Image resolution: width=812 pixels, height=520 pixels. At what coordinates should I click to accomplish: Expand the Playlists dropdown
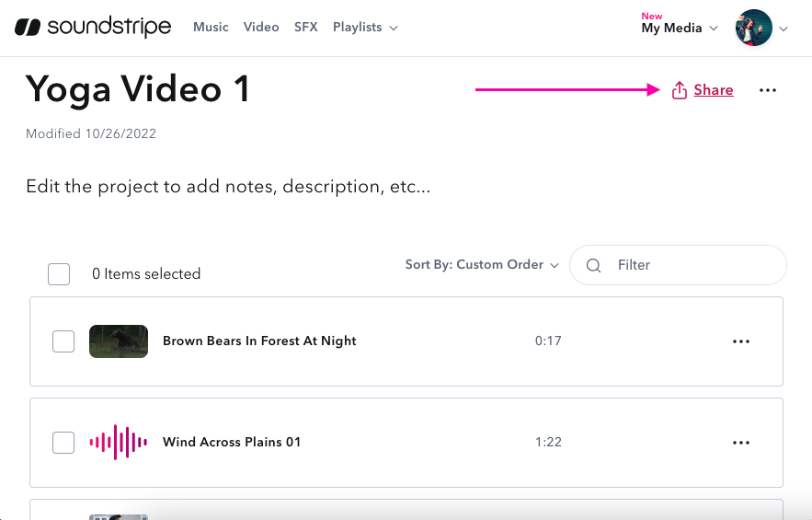[x=365, y=28]
